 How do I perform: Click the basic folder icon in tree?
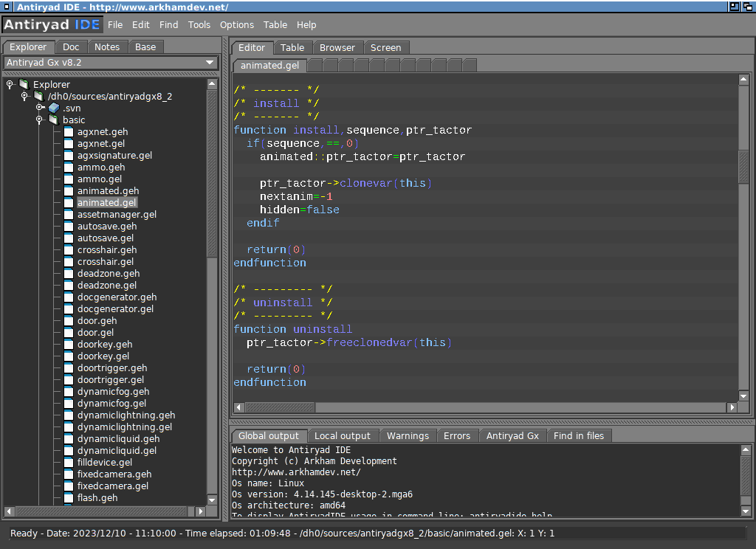click(54, 120)
